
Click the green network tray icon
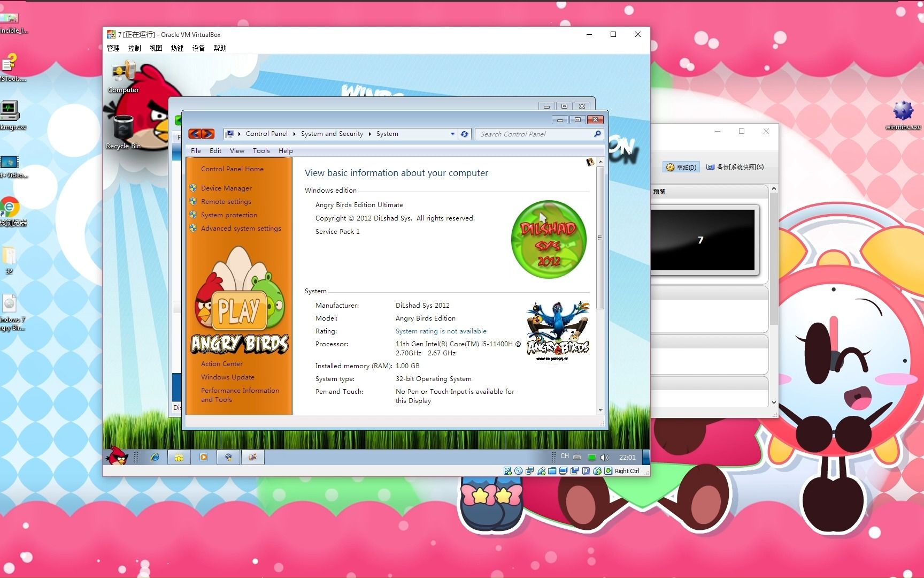click(591, 457)
